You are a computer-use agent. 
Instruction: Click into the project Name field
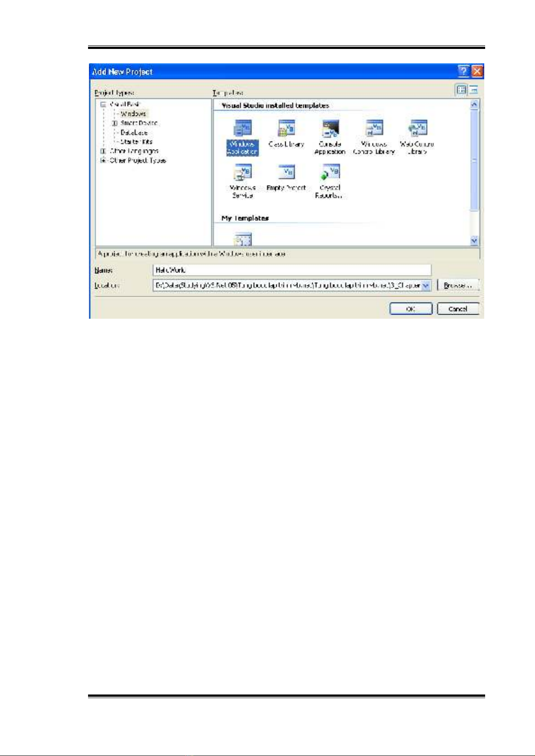click(x=292, y=270)
